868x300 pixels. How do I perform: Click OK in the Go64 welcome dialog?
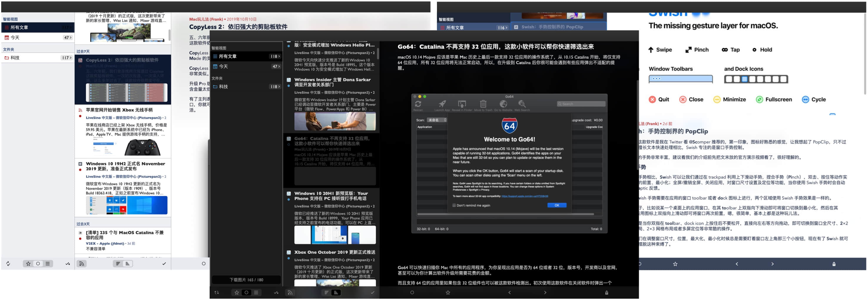tap(557, 205)
